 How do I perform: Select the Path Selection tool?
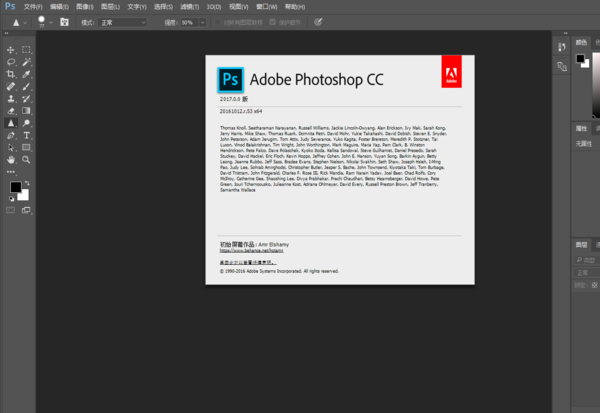pyautogui.click(x=11, y=148)
